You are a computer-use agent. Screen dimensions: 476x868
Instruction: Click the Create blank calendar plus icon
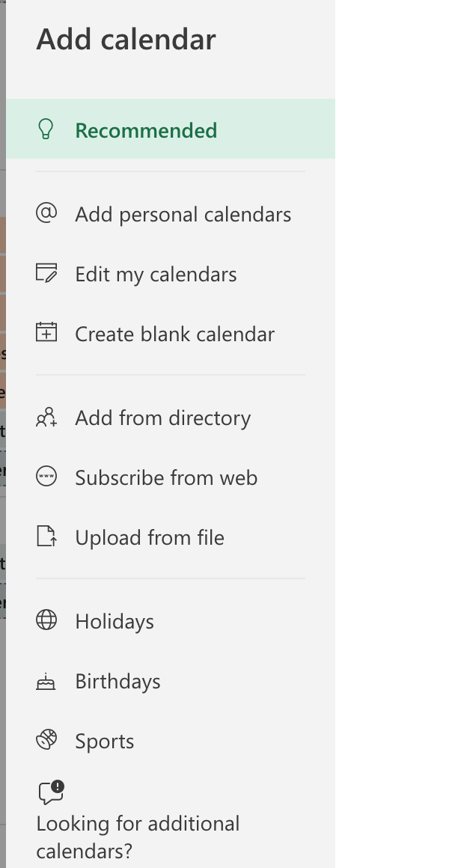click(x=46, y=332)
